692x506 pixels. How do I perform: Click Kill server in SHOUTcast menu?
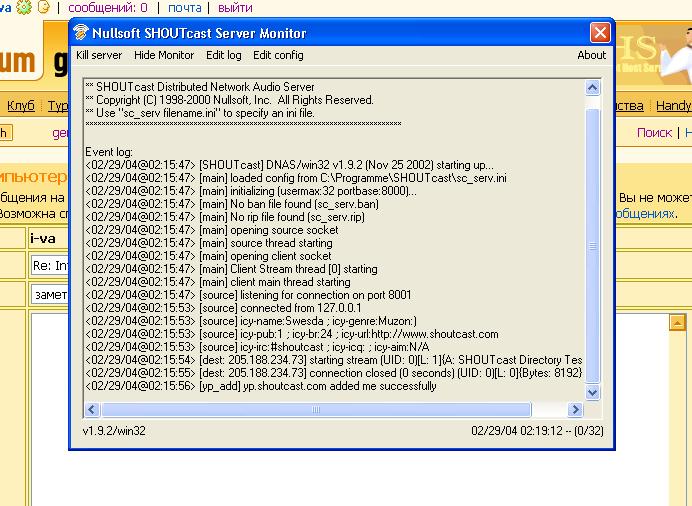[99, 55]
